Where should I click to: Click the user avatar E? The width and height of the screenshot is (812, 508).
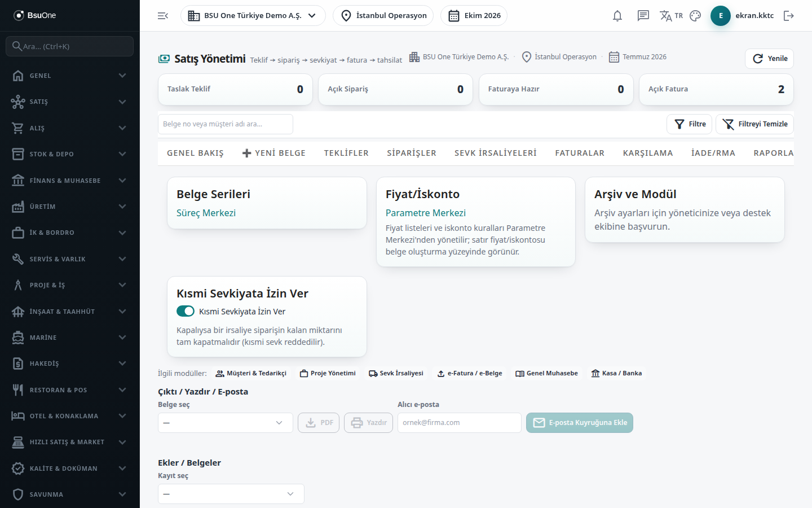pyautogui.click(x=721, y=16)
